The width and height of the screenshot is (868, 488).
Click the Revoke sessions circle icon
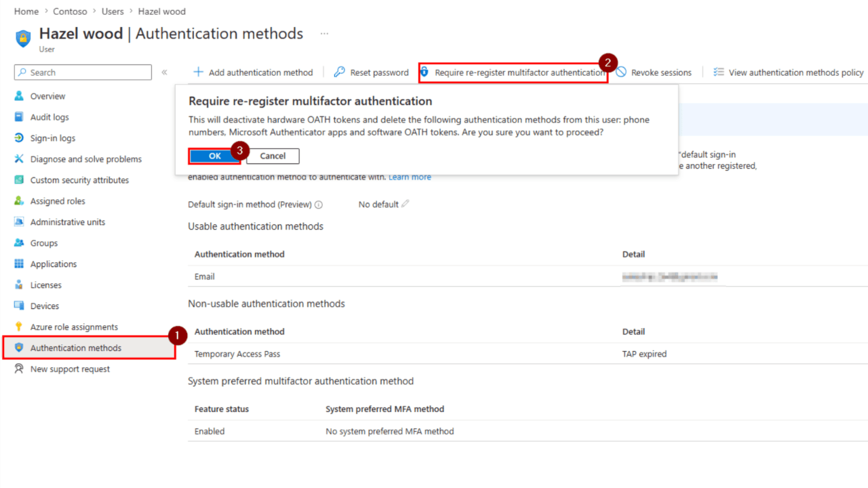click(621, 72)
